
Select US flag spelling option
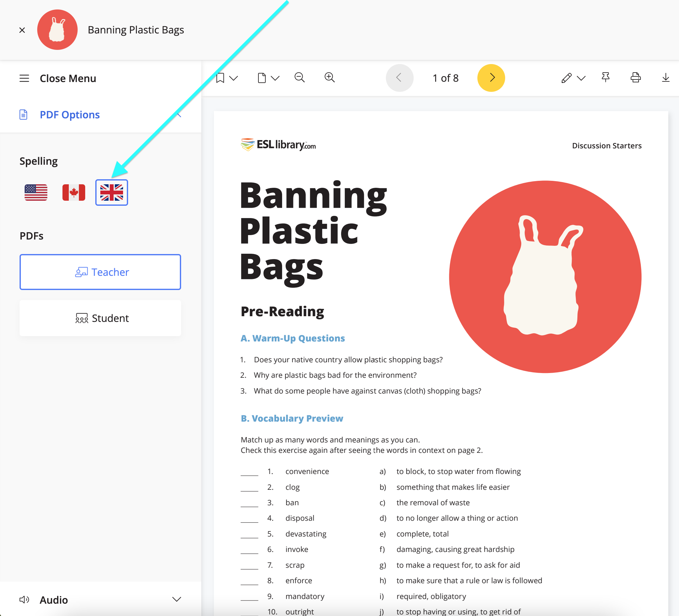point(36,192)
